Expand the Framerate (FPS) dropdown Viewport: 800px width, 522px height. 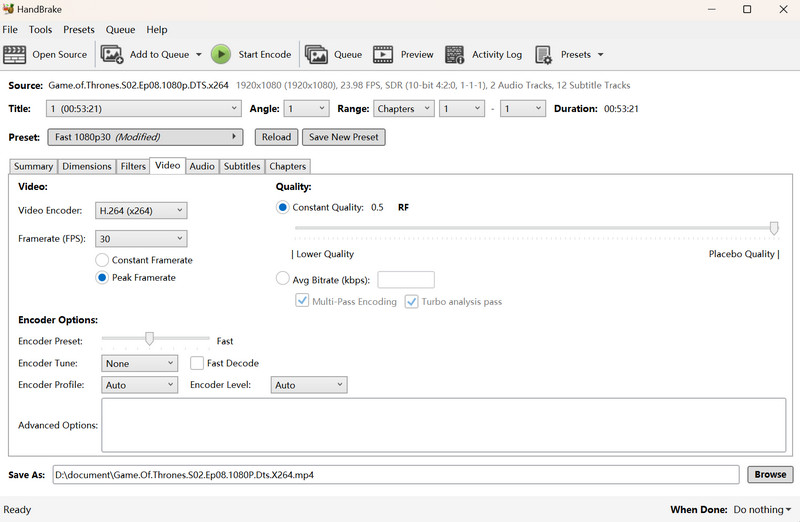coord(140,239)
